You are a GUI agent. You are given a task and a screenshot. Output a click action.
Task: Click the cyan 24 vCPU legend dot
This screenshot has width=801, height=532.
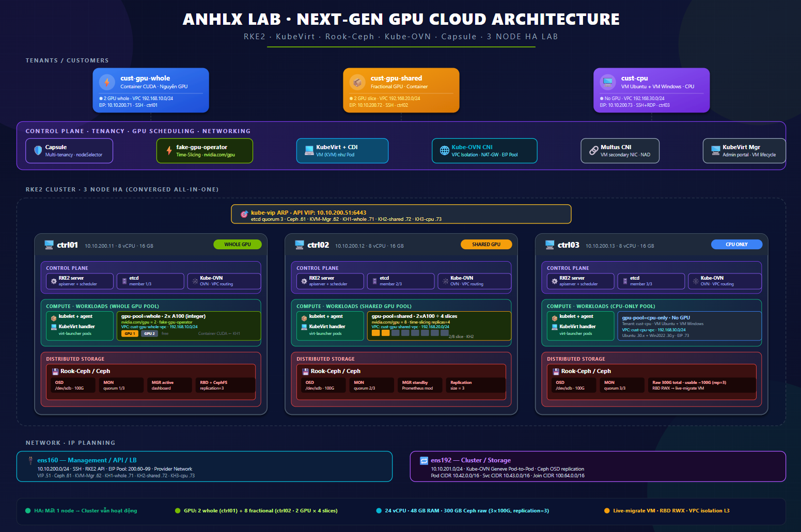pos(379,511)
